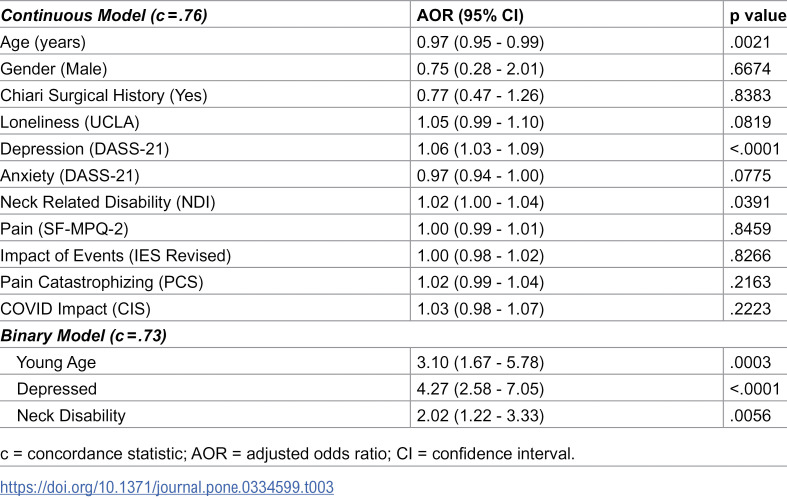
Task: Select the "Age (years)" row label
Action: (x=43, y=42)
